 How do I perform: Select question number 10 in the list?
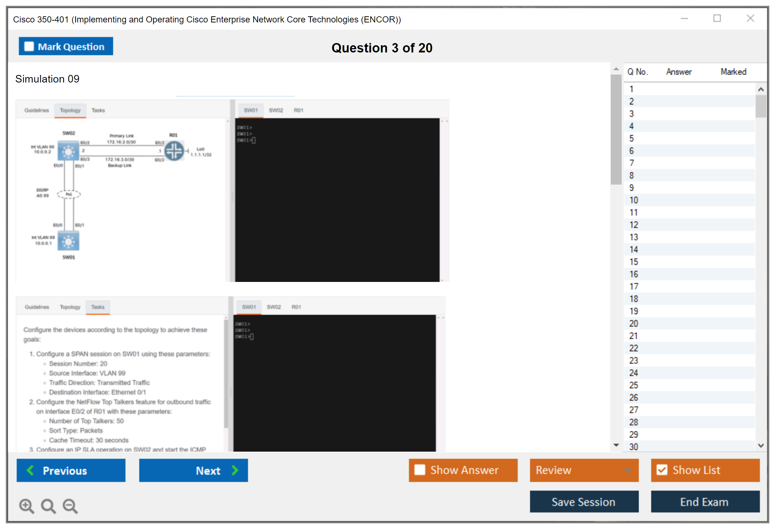634,200
